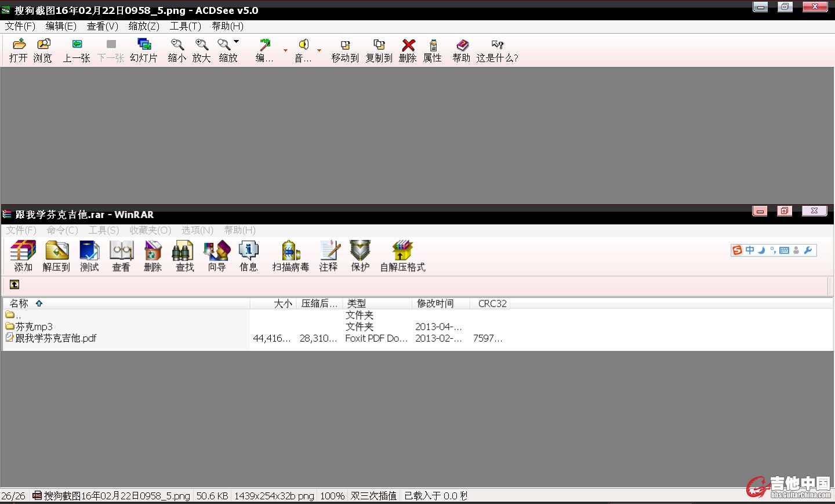Viewport: 835px width, 504px height.
Task: Click the up-one-level folder icon in WinRAR
Action: click(x=14, y=284)
